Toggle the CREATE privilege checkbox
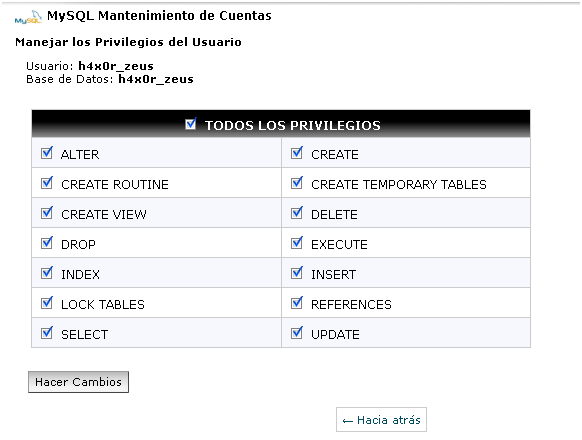Viewport: 582px width, 440px height. click(297, 153)
